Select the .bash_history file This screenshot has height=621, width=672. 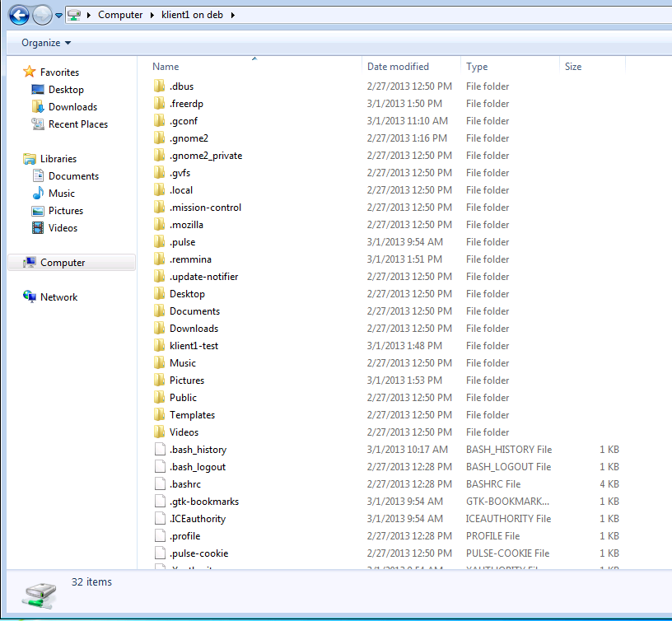point(198,450)
